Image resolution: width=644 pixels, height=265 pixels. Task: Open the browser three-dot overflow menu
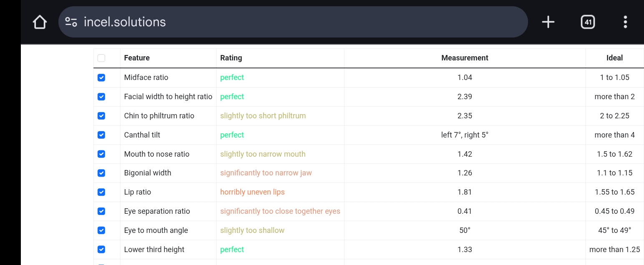pyautogui.click(x=625, y=22)
